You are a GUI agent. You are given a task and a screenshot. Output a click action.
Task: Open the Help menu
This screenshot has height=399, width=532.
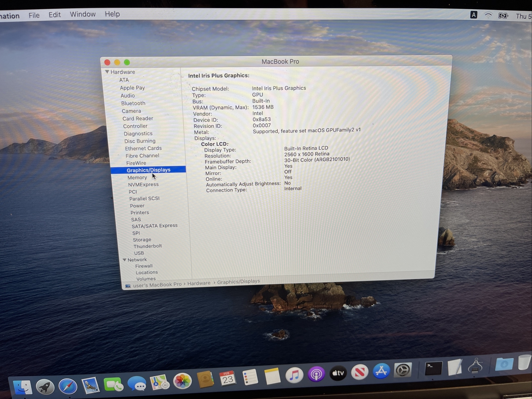[112, 14]
